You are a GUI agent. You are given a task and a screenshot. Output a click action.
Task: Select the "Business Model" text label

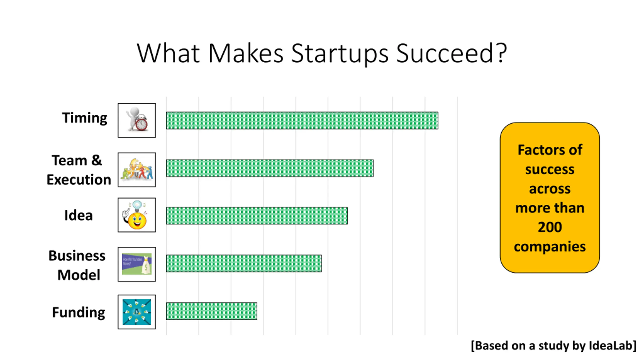tap(77, 265)
